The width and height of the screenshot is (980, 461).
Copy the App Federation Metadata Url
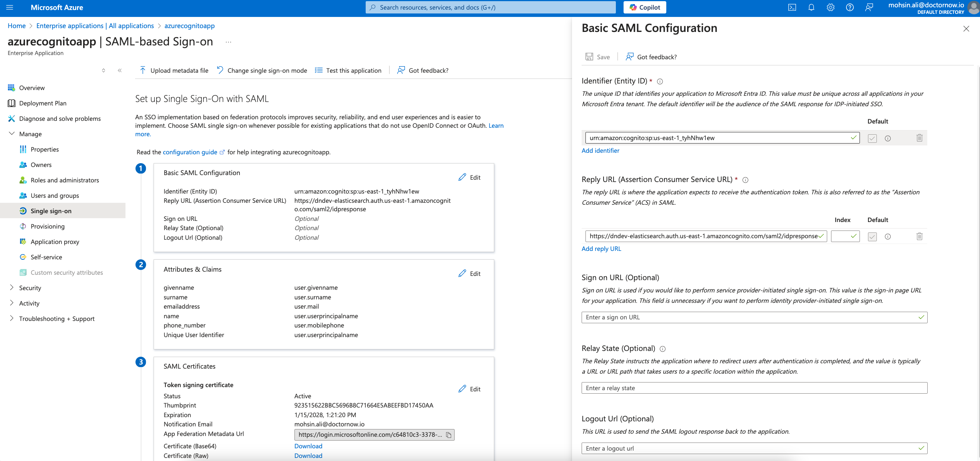[x=449, y=435]
